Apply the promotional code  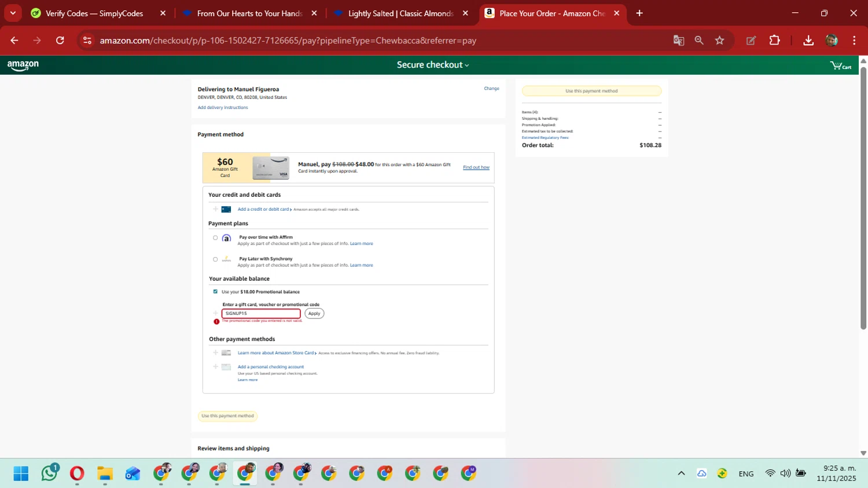tap(314, 313)
